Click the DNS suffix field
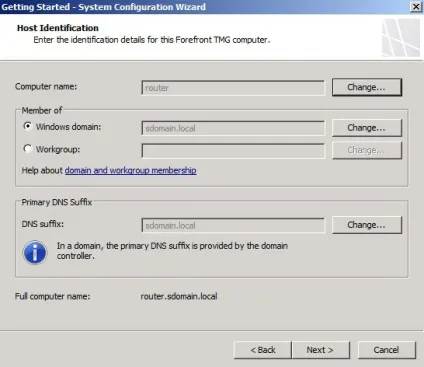Image resolution: width=424 pixels, height=367 pixels. tap(233, 225)
